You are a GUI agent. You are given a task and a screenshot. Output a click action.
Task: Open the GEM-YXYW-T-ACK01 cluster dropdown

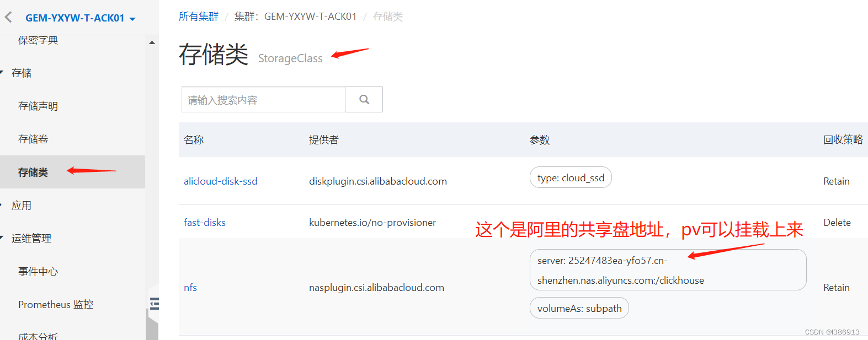tap(80, 18)
